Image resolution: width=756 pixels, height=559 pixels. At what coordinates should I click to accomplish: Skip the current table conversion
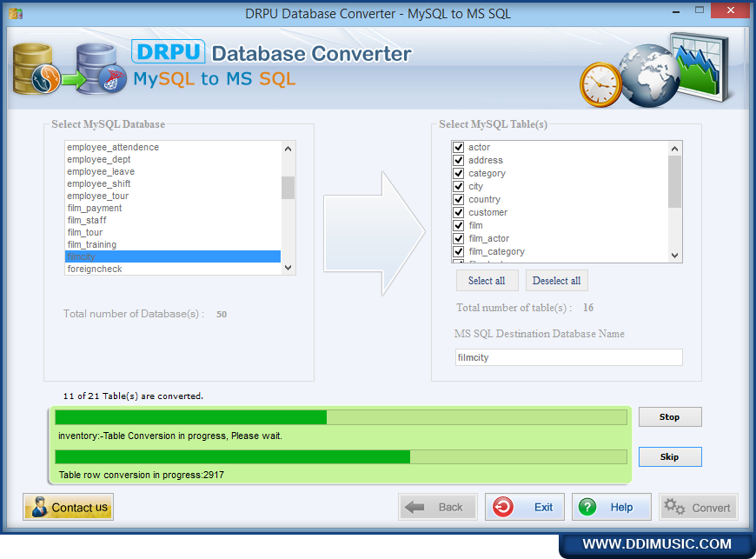click(670, 456)
